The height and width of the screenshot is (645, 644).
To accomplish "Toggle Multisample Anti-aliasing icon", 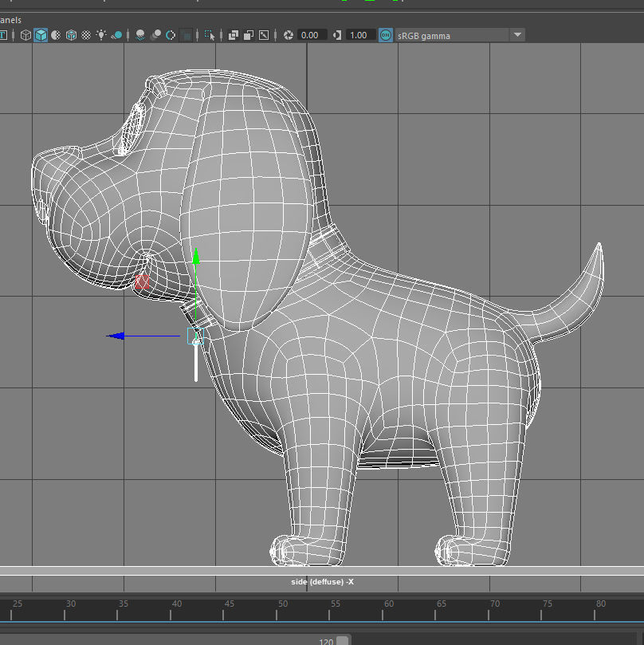I will click(171, 35).
